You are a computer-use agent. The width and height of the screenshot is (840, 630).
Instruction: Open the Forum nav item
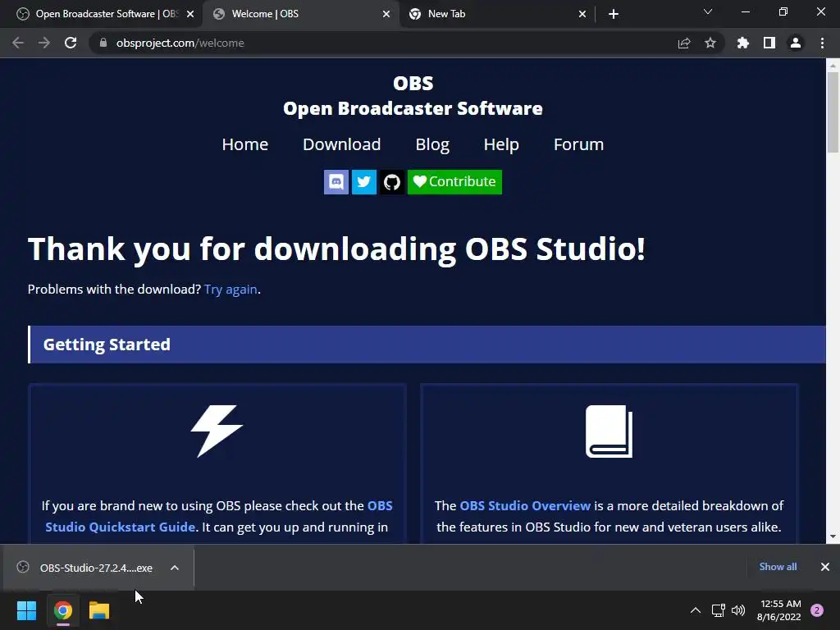pos(578,144)
